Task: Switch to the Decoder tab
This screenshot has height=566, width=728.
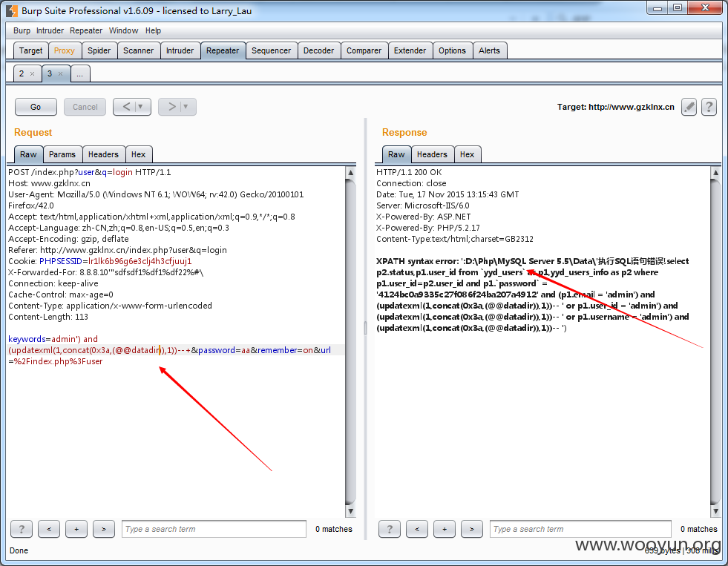Action: [318, 50]
